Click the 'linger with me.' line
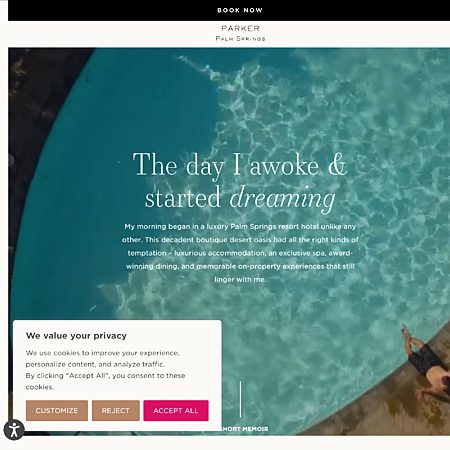The image size is (450, 450). (240, 280)
